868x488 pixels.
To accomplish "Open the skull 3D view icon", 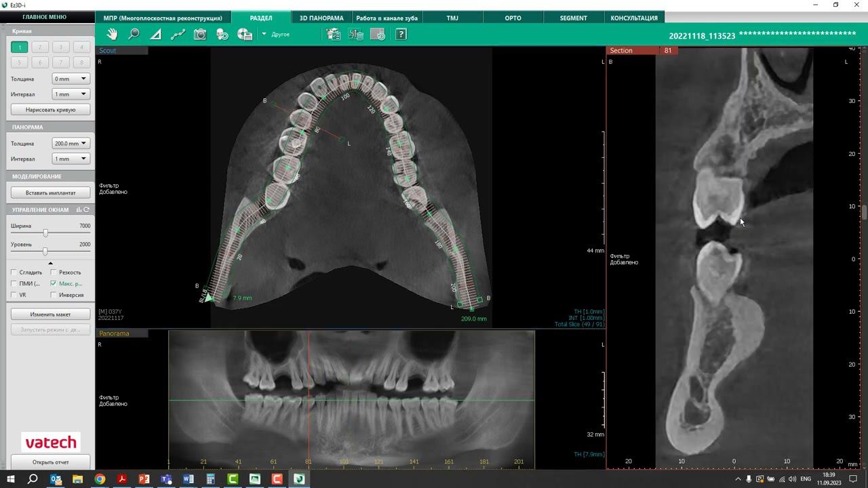I will click(x=222, y=34).
